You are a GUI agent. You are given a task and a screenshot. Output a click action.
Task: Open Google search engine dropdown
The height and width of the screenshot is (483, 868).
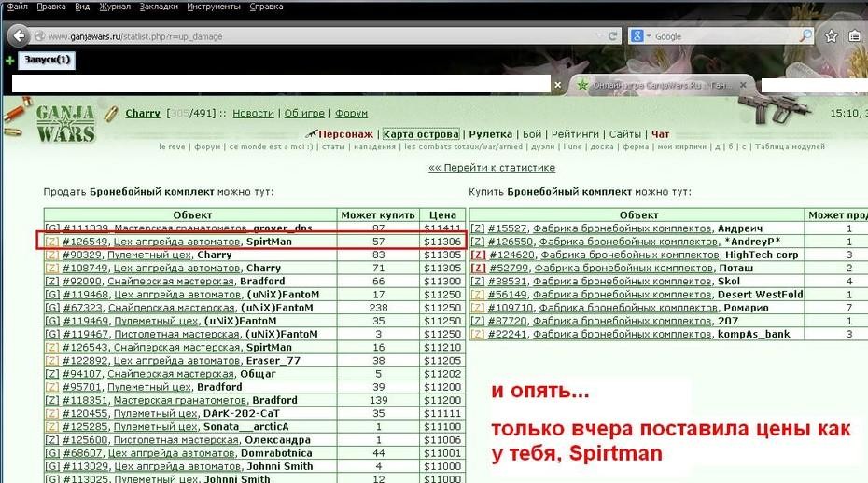click(x=640, y=36)
